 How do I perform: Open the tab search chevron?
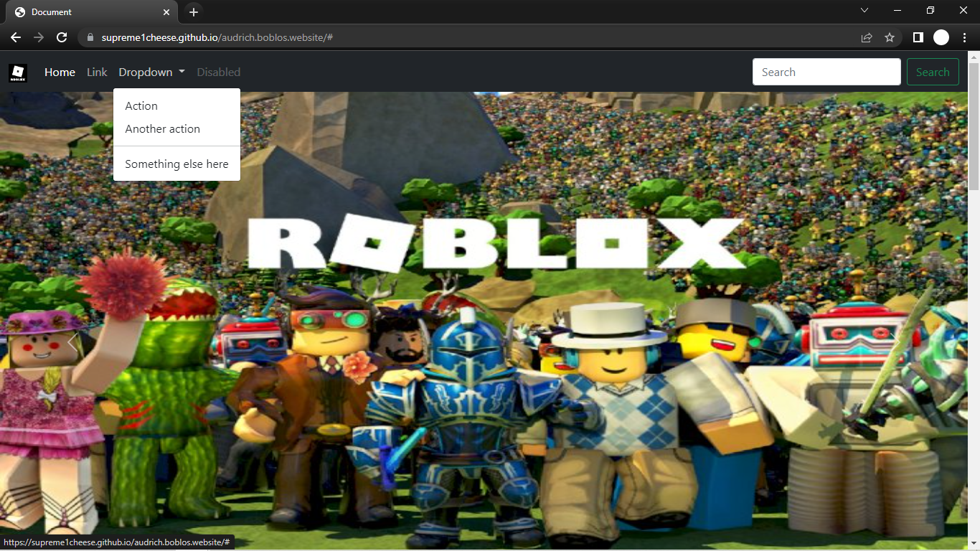coord(864,10)
